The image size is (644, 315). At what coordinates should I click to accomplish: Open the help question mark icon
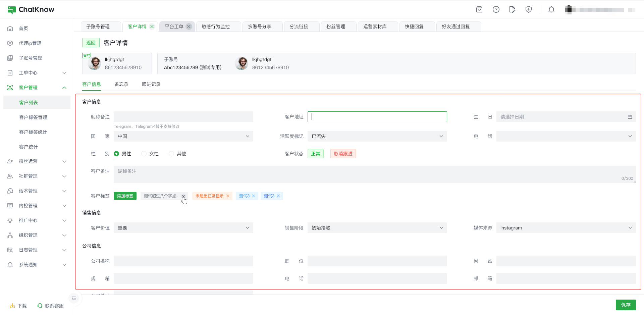click(x=496, y=9)
